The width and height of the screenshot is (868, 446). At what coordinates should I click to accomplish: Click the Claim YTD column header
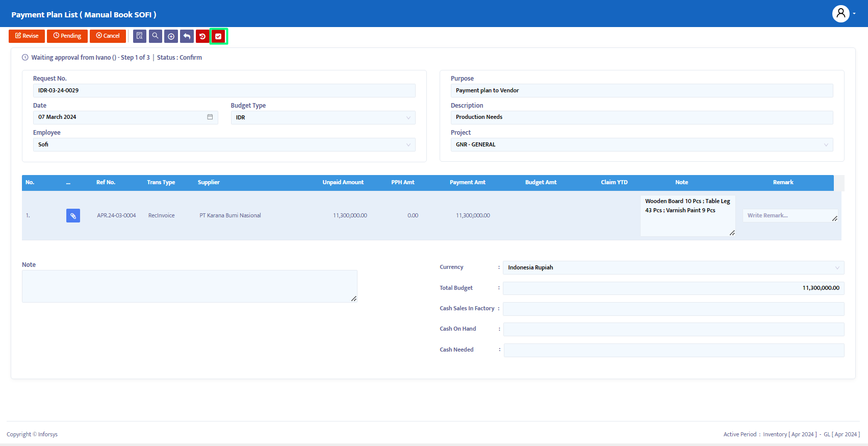pyautogui.click(x=614, y=182)
